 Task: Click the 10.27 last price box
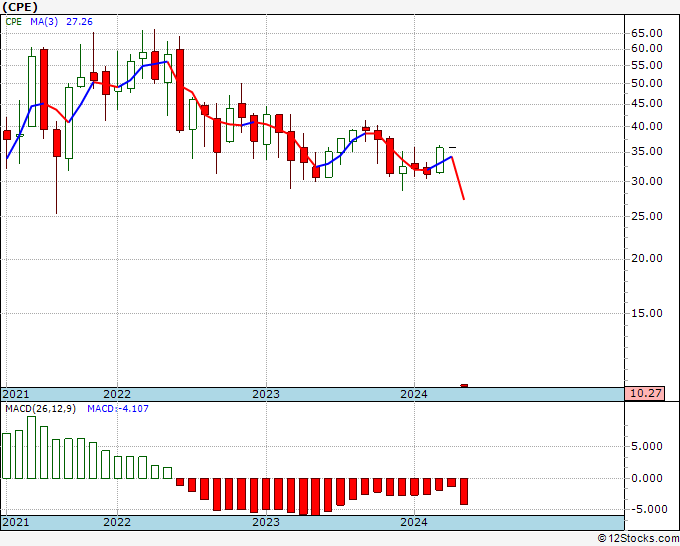click(x=645, y=394)
